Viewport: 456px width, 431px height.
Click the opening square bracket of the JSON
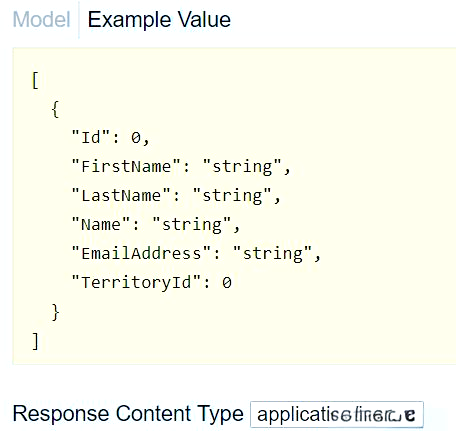click(x=35, y=80)
